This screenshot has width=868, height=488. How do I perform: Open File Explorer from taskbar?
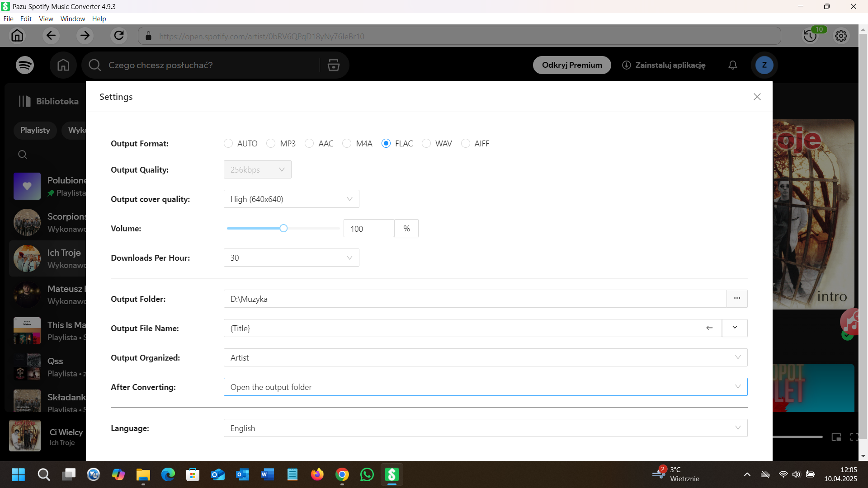[143, 474]
